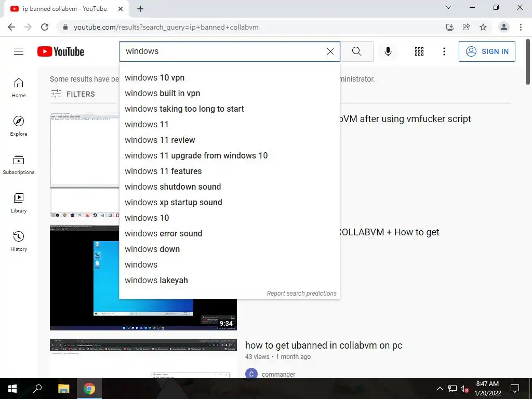Open YouTube settings three-dot menu
This screenshot has height=399, width=532.
(444, 51)
